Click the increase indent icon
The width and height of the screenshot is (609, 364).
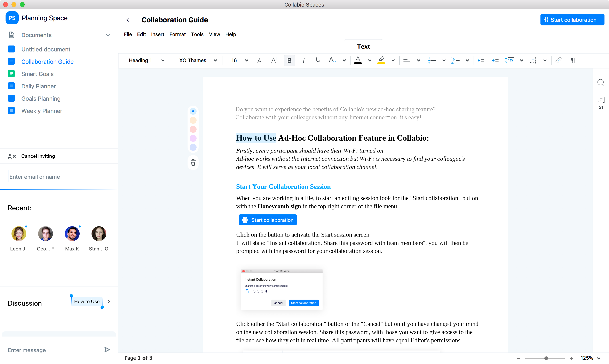point(495,60)
